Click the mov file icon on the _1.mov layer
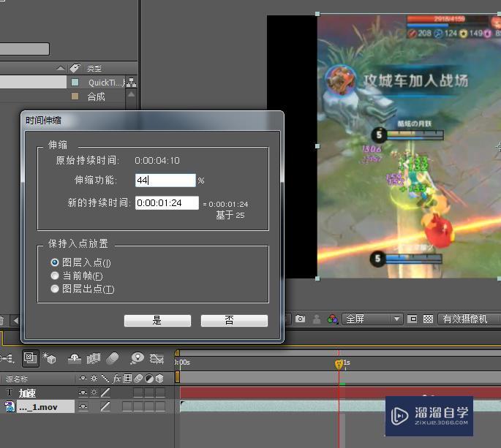Screen dimensions: 501x448 pos(10,406)
